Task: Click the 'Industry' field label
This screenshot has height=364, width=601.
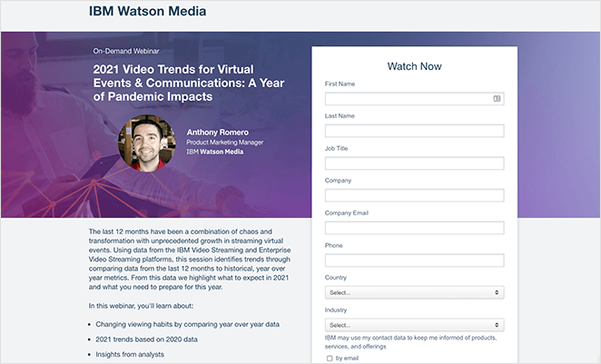Action: 336,310
